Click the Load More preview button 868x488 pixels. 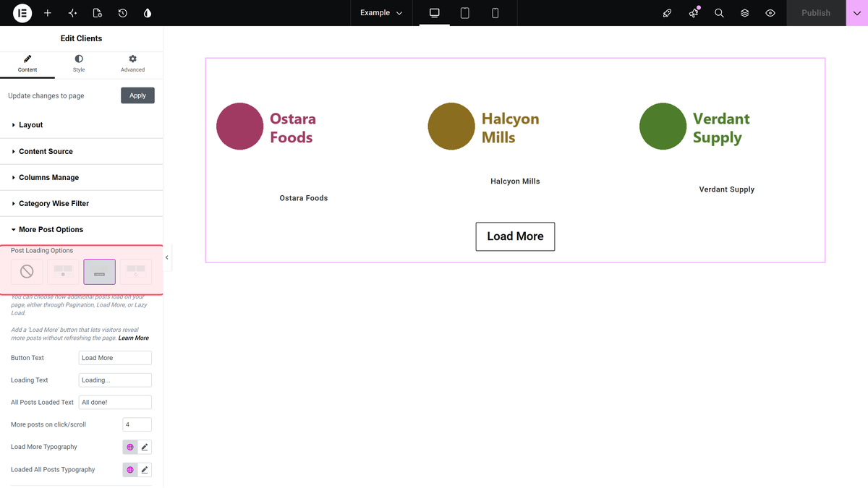[x=515, y=236]
